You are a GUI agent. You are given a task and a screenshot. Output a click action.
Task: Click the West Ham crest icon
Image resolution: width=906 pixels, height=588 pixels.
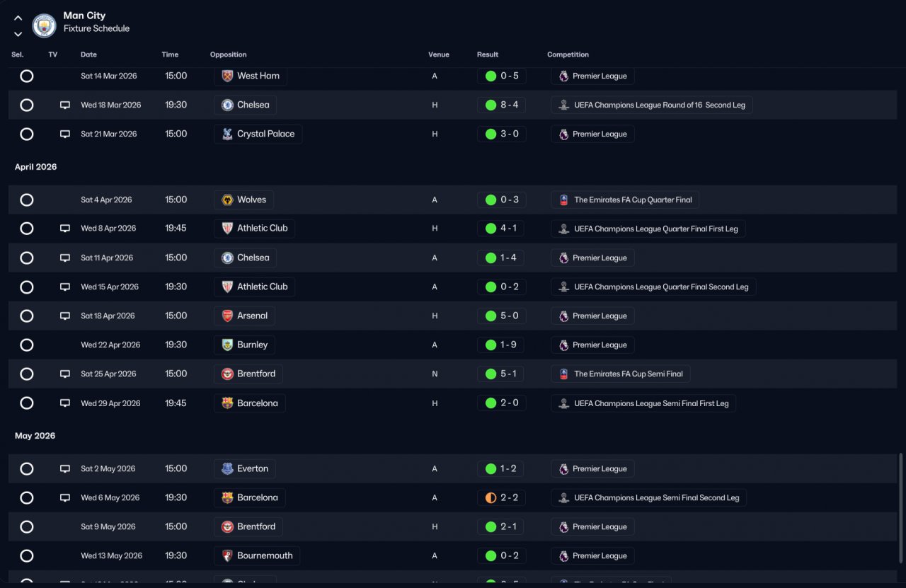(227, 76)
